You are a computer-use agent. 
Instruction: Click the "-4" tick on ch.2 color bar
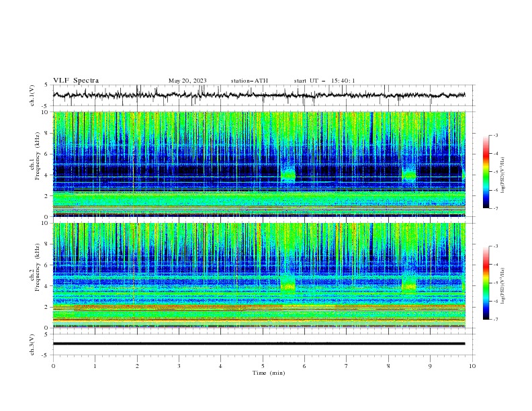[495, 265]
